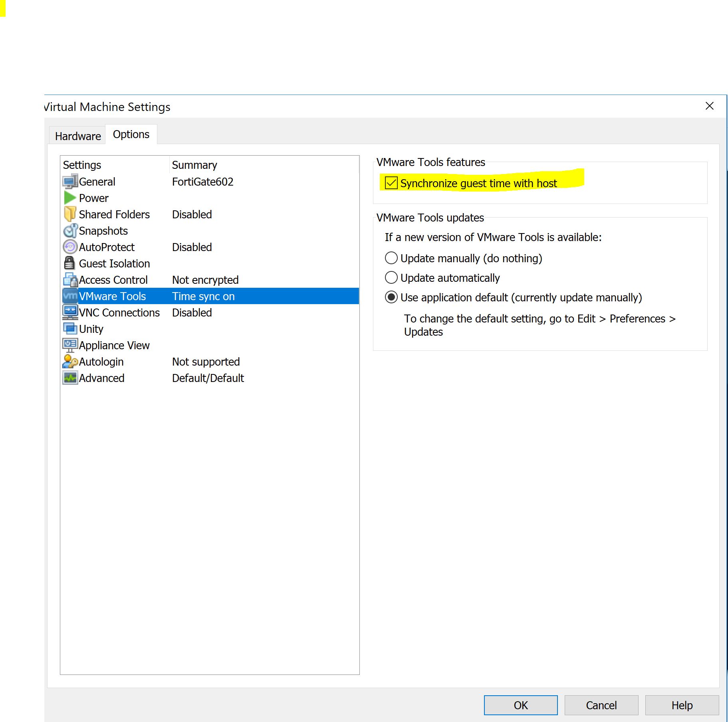728x722 pixels.
Task: Click the AutoProtect clock icon
Action: (x=70, y=247)
